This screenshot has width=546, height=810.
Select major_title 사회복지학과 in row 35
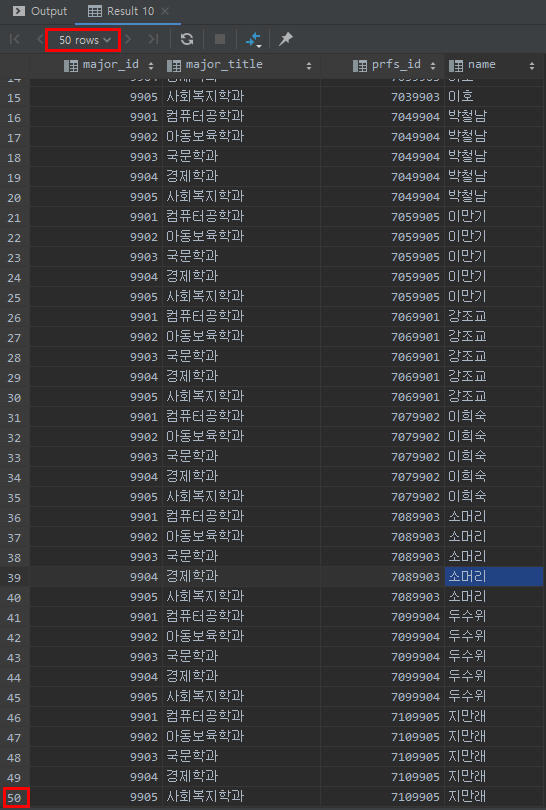(x=241, y=496)
